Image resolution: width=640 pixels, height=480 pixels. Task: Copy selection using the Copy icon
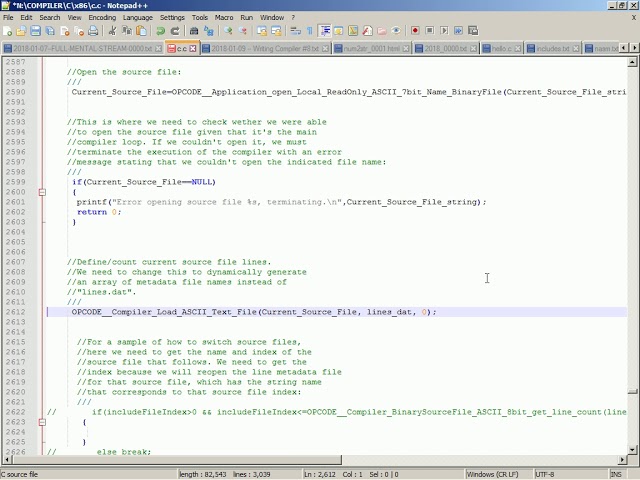(127, 31)
